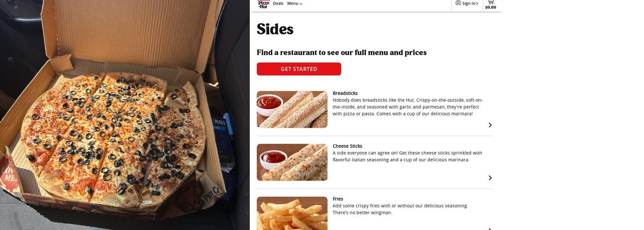Select the Cheese Sticks thumbnail image

pyautogui.click(x=292, y=162)
